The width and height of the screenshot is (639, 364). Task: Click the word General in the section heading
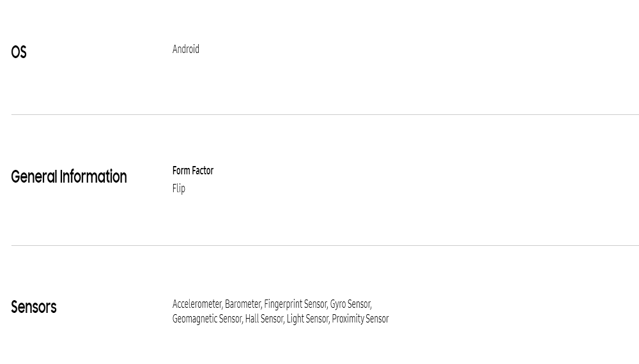(35, 177)
